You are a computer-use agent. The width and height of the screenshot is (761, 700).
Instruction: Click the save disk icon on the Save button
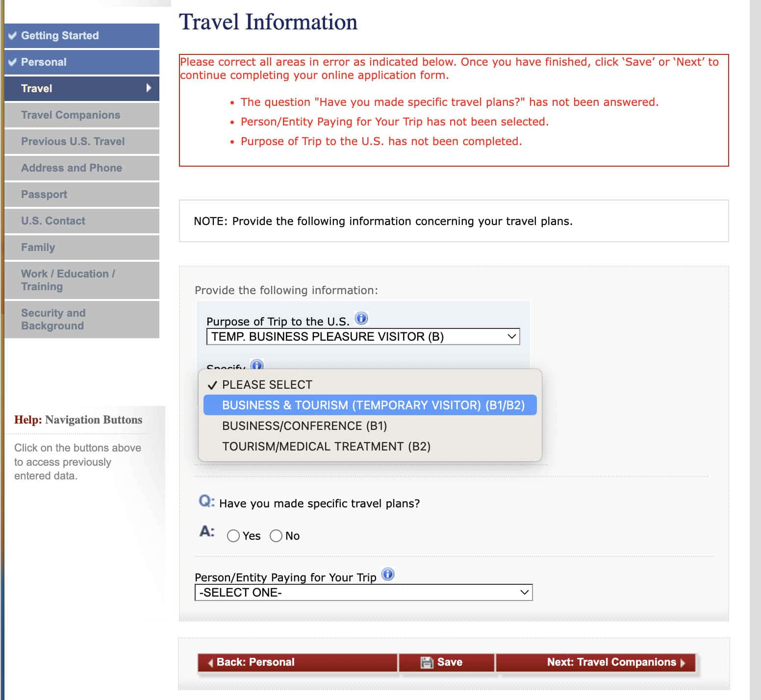427,662
